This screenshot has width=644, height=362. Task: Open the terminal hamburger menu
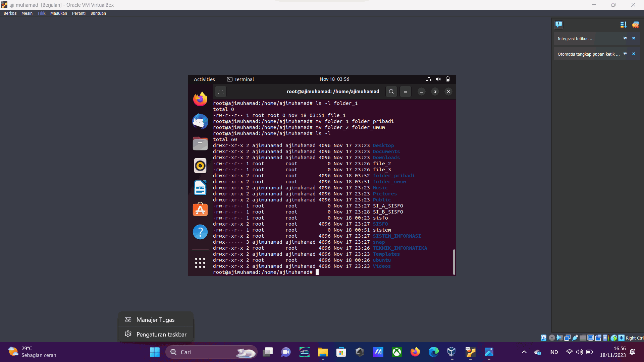(405, 92)
